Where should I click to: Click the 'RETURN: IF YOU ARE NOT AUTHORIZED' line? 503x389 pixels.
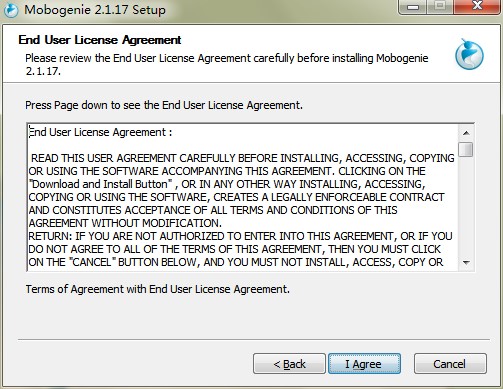point(240,236)
